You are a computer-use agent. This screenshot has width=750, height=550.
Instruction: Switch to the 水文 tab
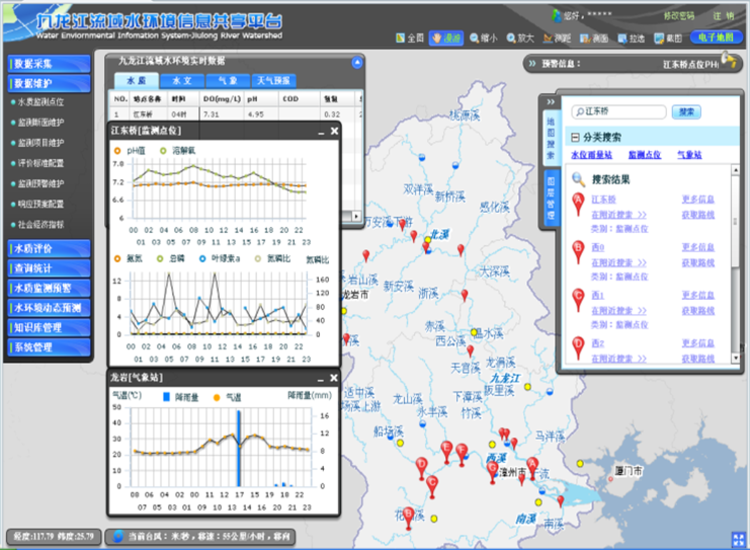[x=181, y=80]
